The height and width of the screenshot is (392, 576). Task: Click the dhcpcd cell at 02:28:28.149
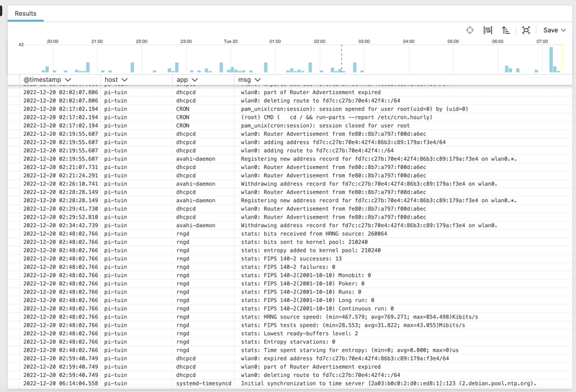(186, 192)
